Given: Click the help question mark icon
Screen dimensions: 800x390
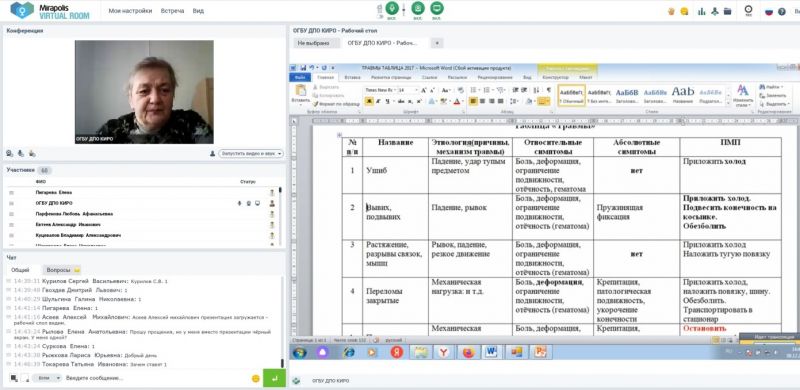Looking at the screenshot, I should (x=782, y=12).
